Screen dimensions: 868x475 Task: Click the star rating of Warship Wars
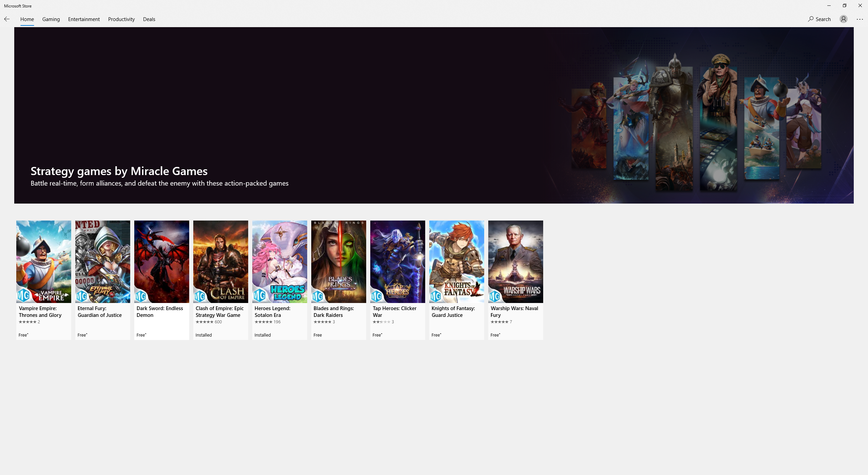pos(499,322)
